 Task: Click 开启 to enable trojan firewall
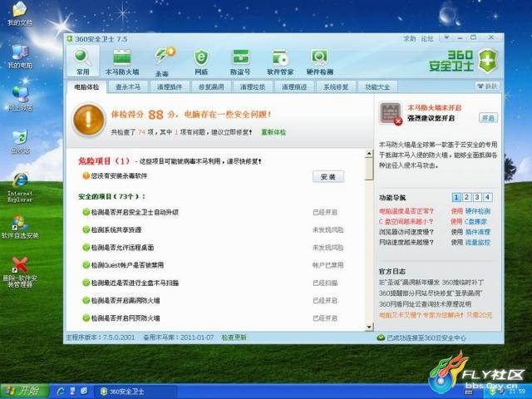488,118
